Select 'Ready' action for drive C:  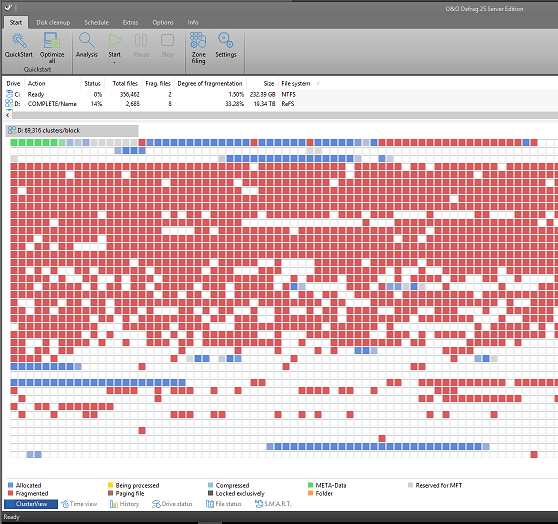36,94
